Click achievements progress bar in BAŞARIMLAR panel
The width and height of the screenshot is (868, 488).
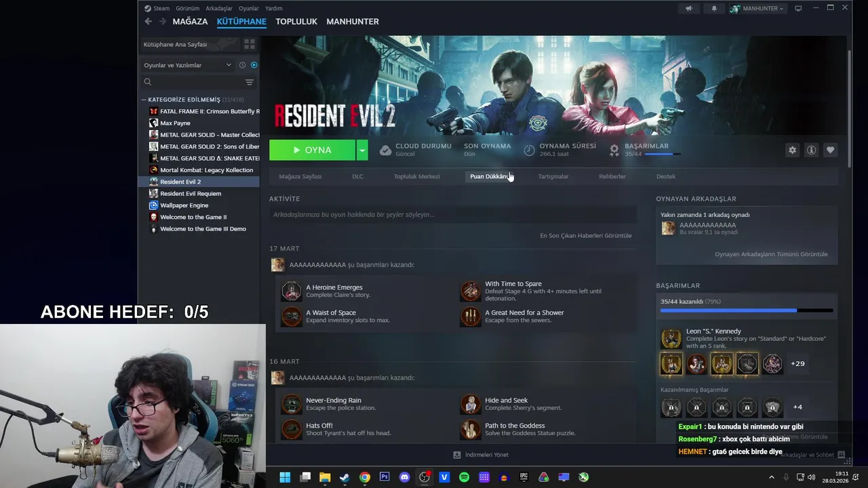click(747, 310)
